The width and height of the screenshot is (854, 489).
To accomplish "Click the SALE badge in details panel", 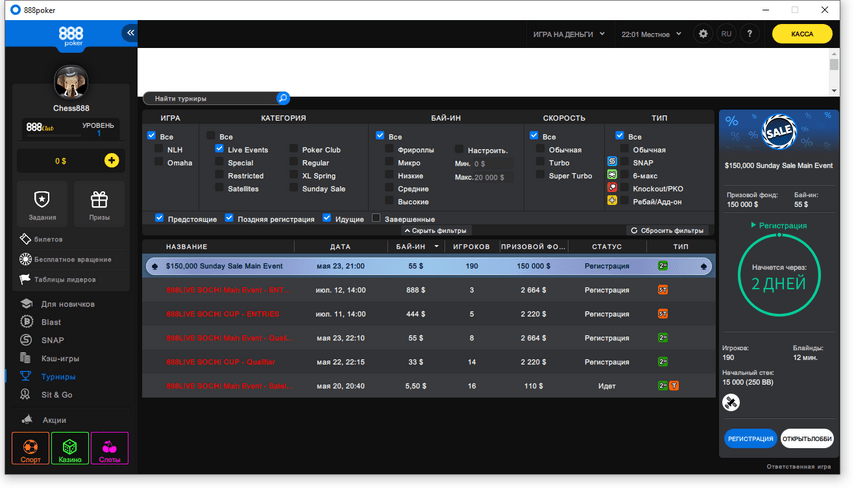I will tap(779, 131).
